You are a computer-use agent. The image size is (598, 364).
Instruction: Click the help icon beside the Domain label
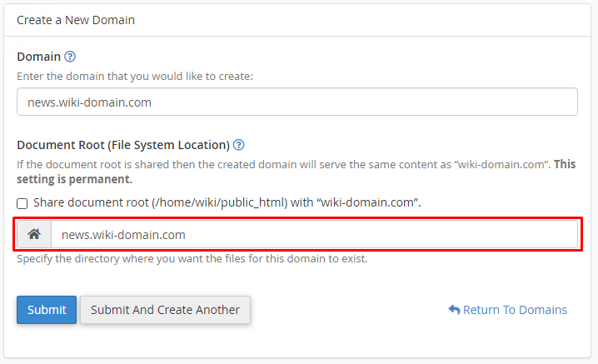(x=70, y=57)
